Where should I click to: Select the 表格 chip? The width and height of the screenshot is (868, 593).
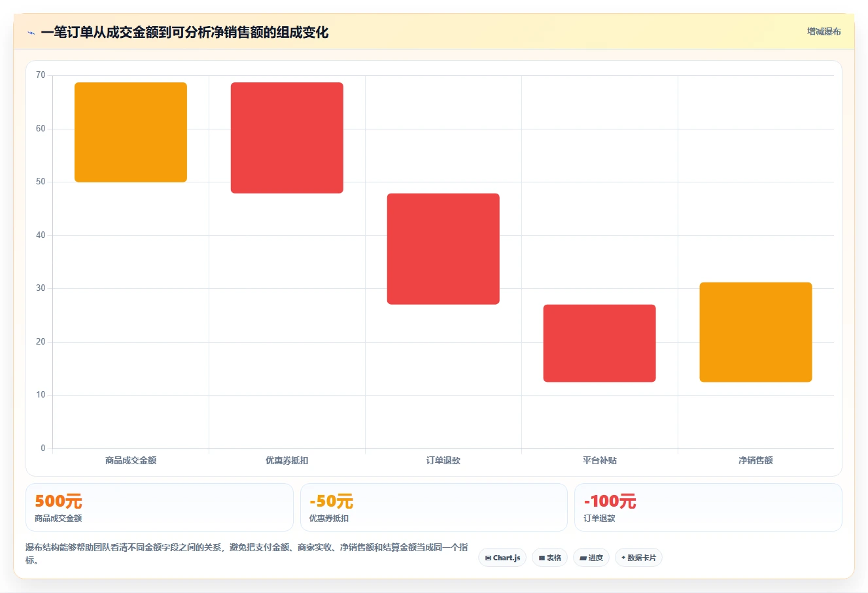[549, 558]
